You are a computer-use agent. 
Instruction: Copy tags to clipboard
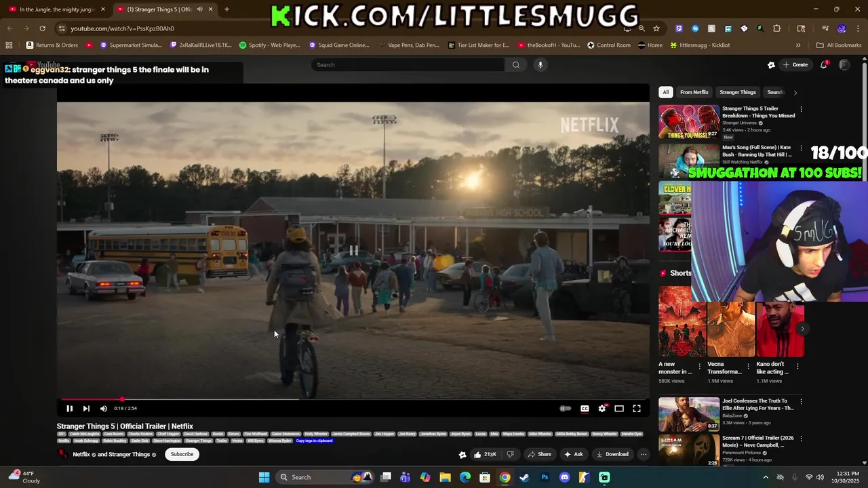pos(314,441)
